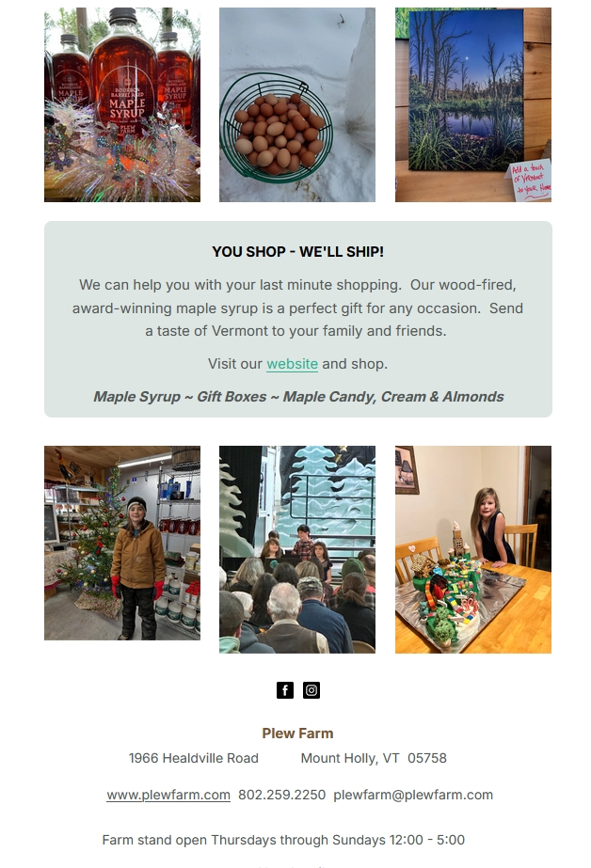The width and height of the screenshot is (591, 868).
Task: Click the 1966 Healdville Road address
Action: click(x=194, y=758)
